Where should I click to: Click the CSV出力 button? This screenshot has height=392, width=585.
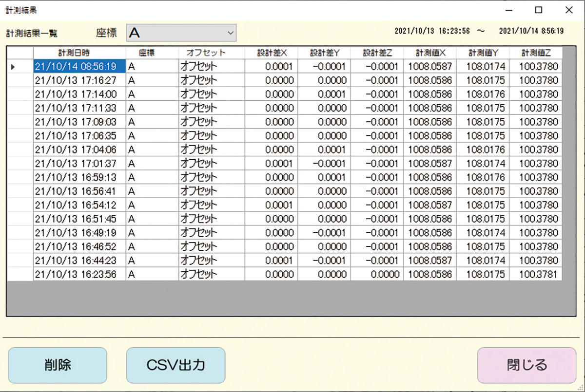coord(175,365)
